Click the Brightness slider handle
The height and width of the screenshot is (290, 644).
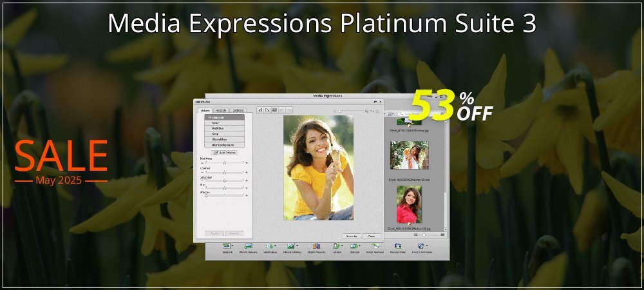[x=225, y=162]
